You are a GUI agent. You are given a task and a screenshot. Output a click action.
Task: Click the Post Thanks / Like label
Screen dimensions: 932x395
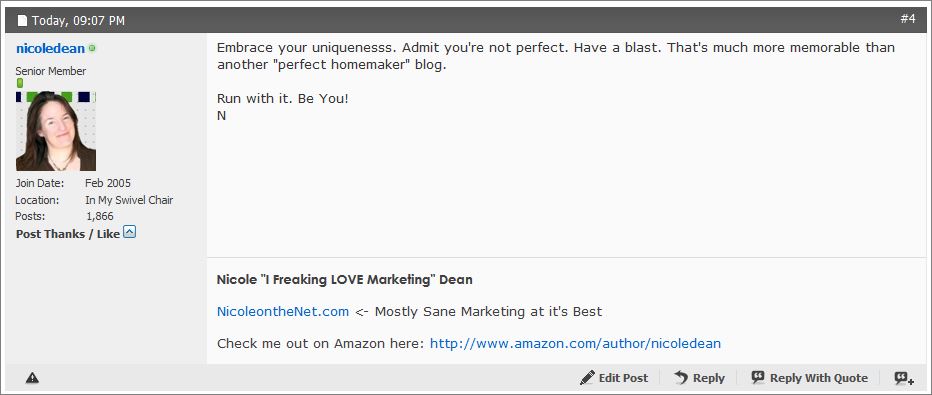point(68,234)
